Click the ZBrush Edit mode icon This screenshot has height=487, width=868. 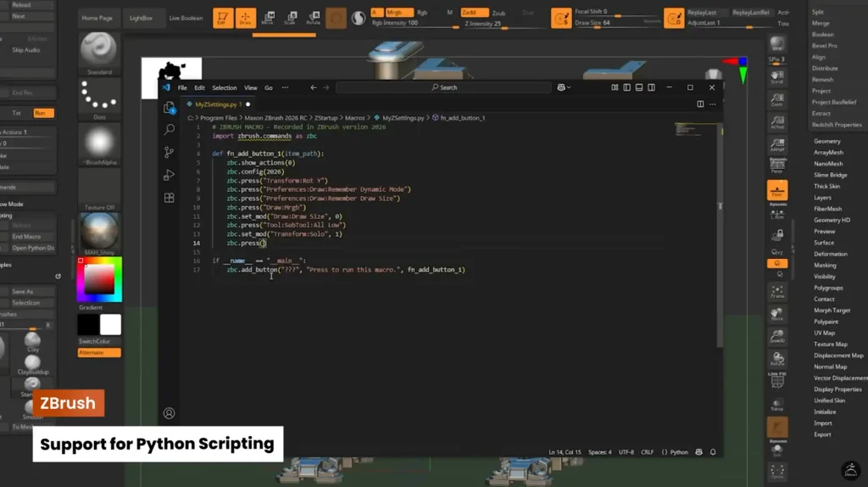click(x=223, y=18)
